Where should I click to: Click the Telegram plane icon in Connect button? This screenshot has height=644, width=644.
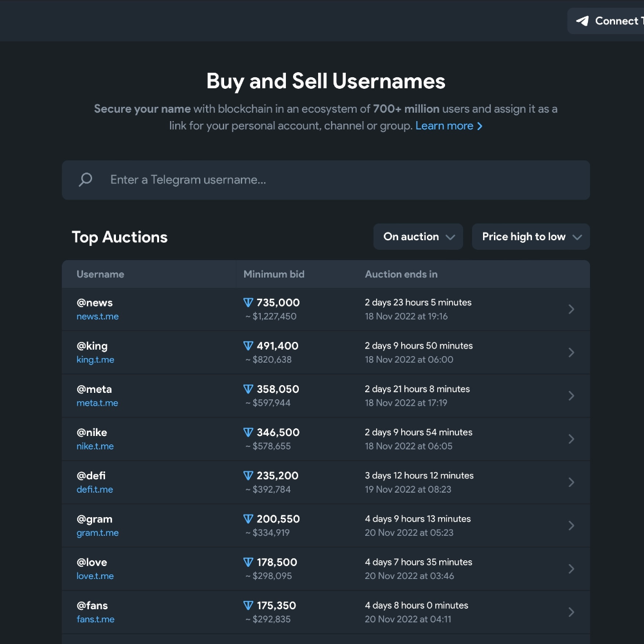coord(582,21)
